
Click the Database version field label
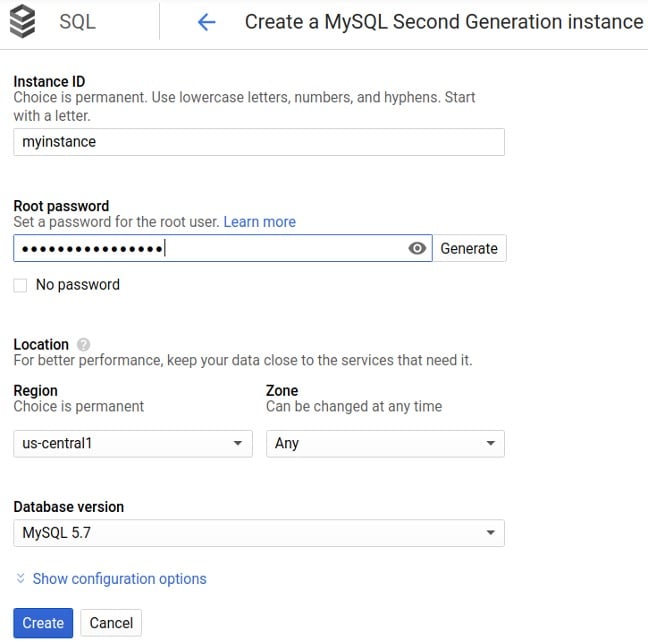point(69,507)
